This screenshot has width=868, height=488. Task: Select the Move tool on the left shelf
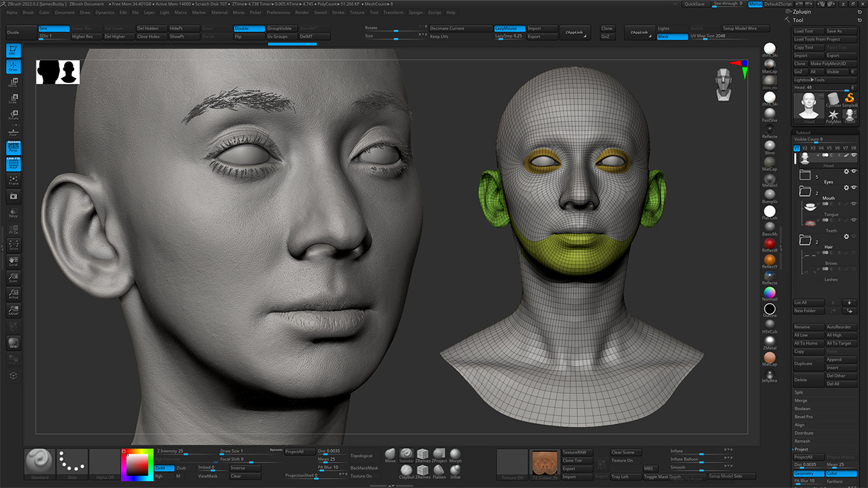13,83
